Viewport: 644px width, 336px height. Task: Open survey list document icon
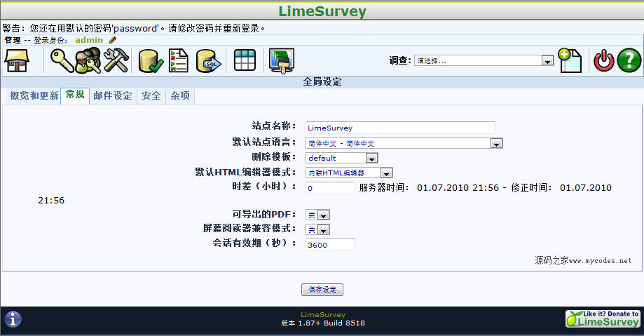(x=179, y=60)
